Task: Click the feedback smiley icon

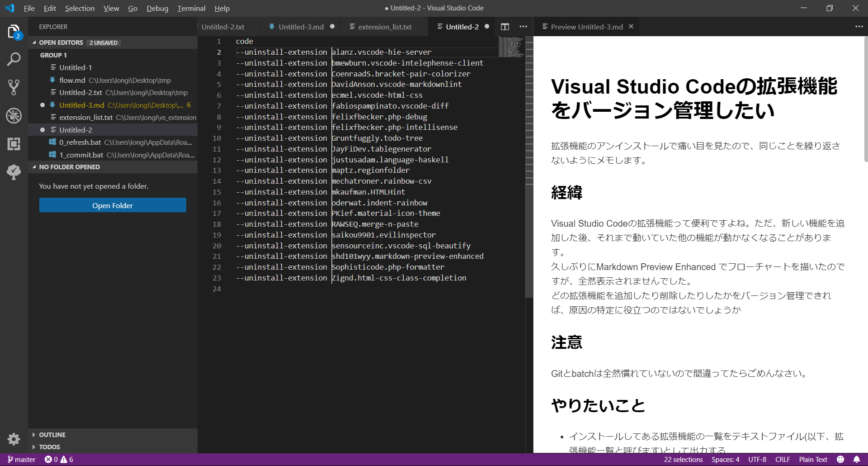Action: click(840, 459)
